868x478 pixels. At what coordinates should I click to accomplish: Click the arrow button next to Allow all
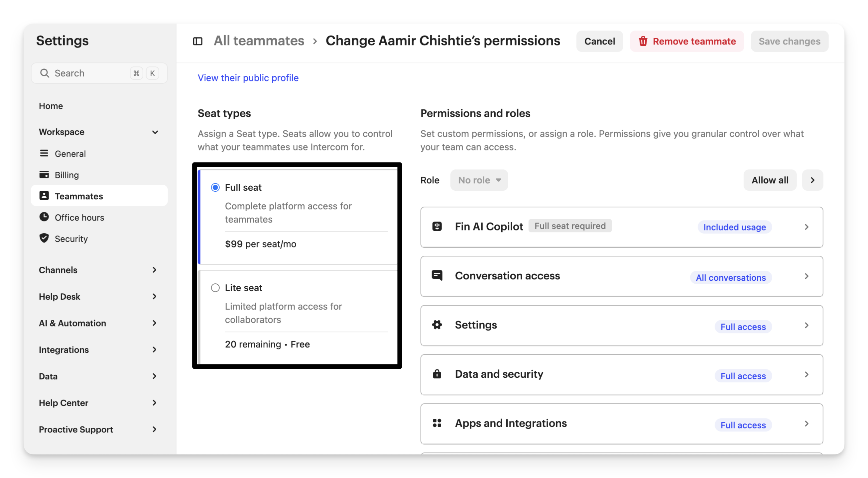(x=812, y=180)
